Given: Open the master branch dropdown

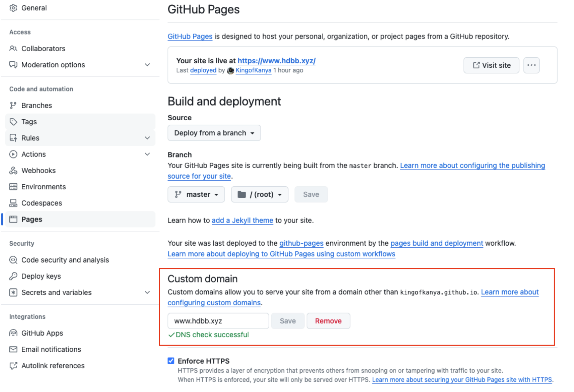Looking at the screenshot, I should (x=196, y=194).
